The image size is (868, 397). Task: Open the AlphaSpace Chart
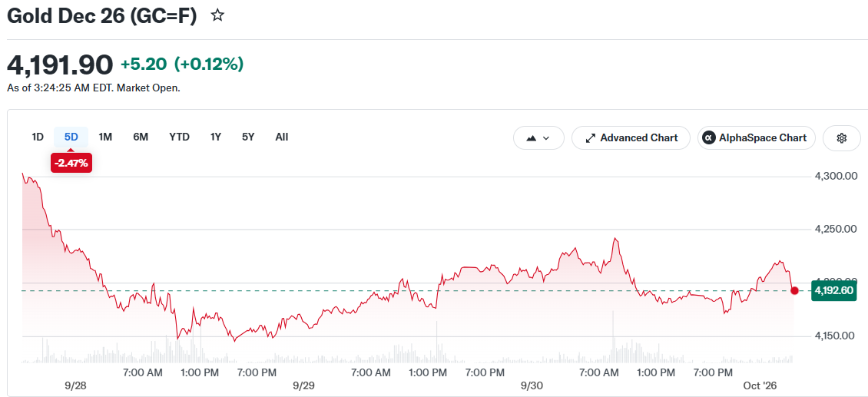[x=756, y=138]
